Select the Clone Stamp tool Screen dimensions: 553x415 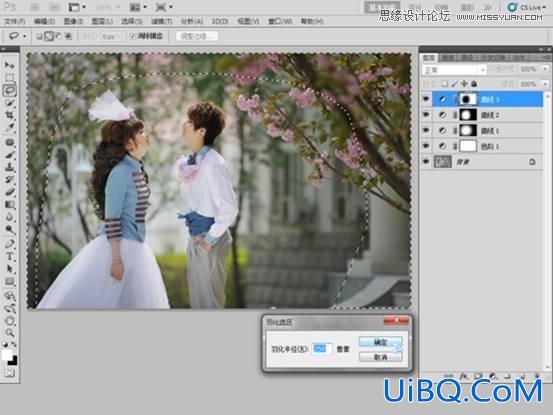click(10, 167)
